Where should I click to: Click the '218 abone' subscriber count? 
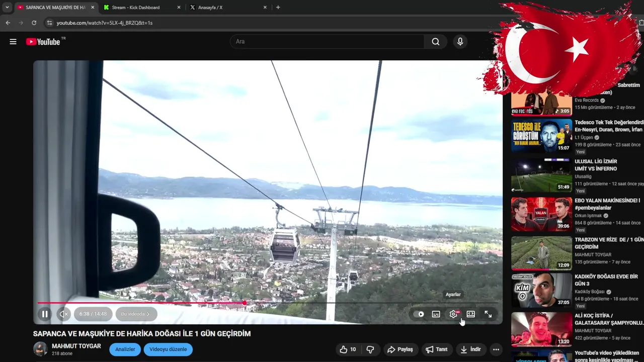coord(62,354)
